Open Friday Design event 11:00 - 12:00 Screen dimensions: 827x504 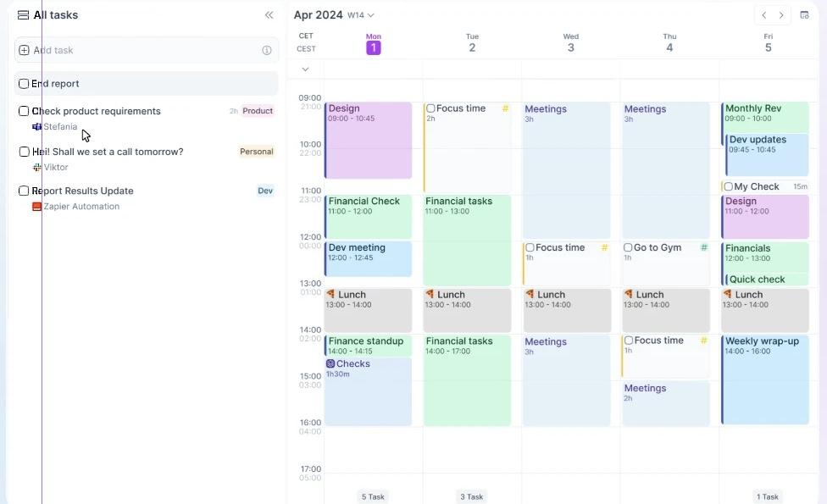[765, 217]
